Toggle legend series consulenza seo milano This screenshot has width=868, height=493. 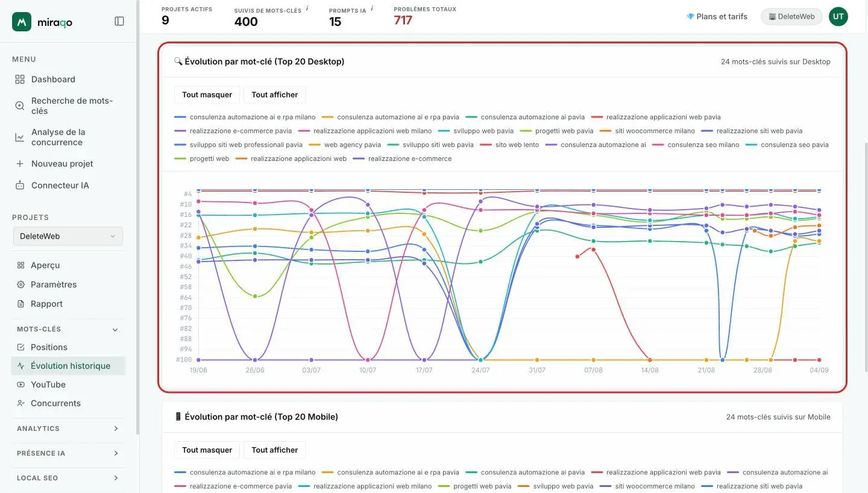tap(696, 145)
